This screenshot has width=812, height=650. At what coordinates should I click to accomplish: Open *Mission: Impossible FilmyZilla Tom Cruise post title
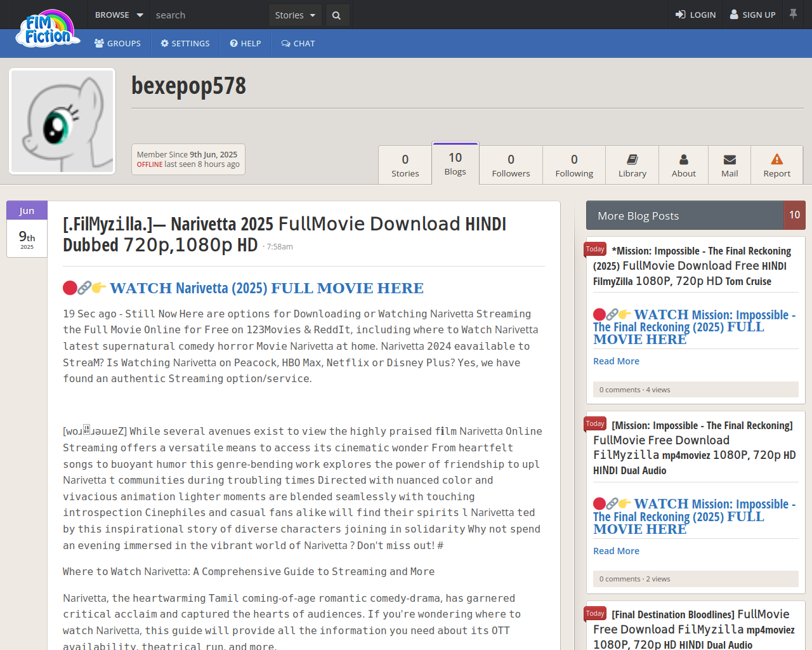point(692,266)
